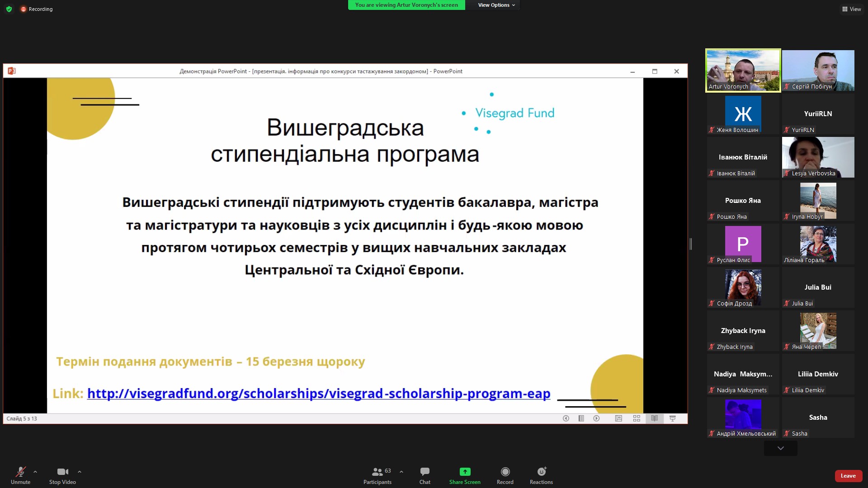
Task: Click the Share Screen button
Action: pyautogui.click(x=464, y=475)
